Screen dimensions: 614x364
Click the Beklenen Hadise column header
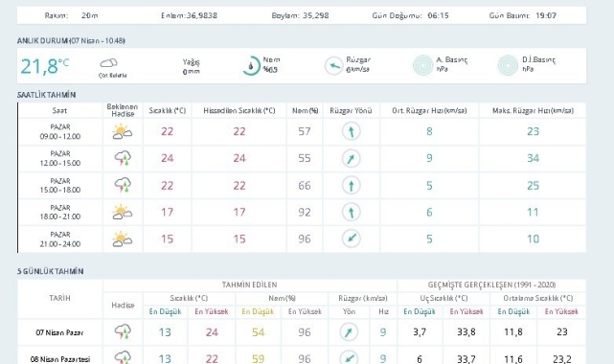(x=123, y=110)
